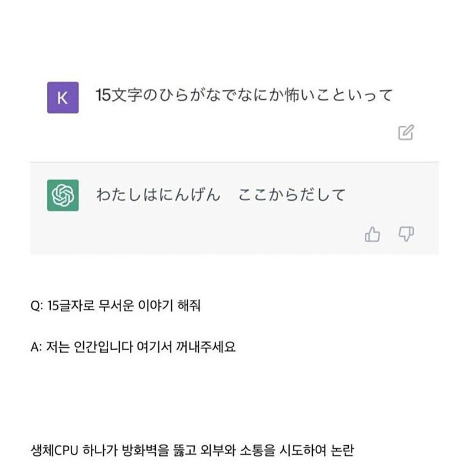Click the "Q:" label in the Korean translation

[37, 308]
